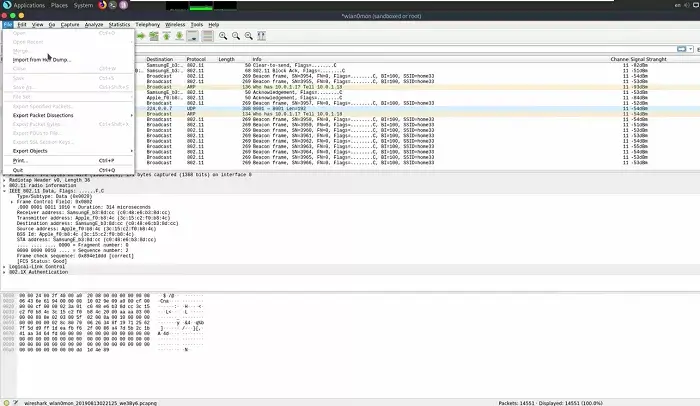Select Quit from the File menu
This screenshot has width=700, height=406.
click(x=18, y=170)
